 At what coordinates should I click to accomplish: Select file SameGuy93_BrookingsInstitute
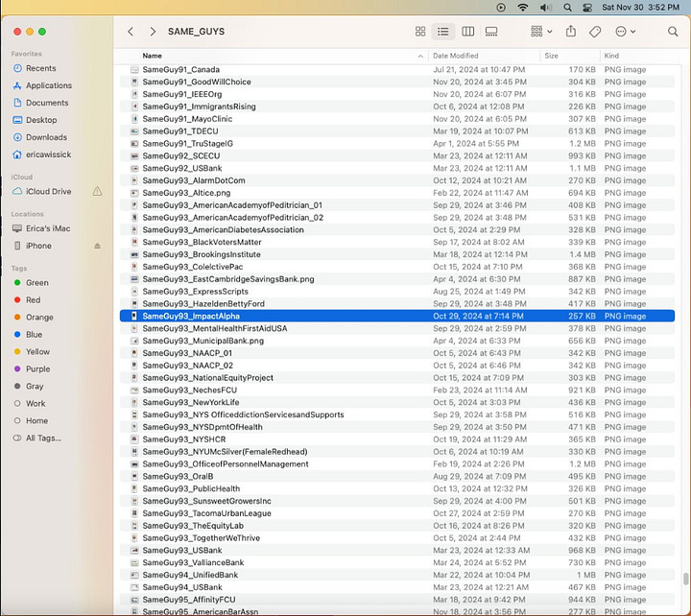pos(397,254)
